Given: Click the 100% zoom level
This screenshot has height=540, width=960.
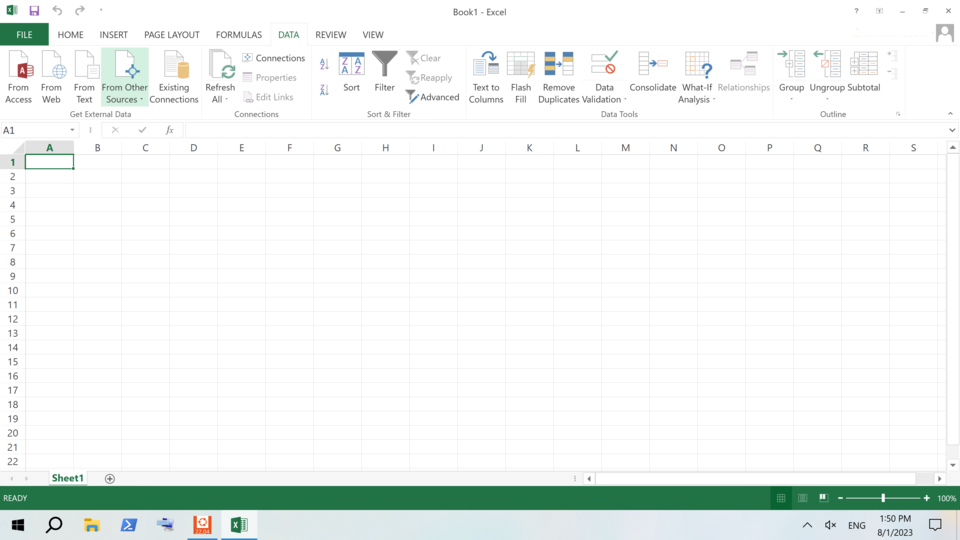Looking at the screenshot, I should pyautogui.click(x=947, y=498).
